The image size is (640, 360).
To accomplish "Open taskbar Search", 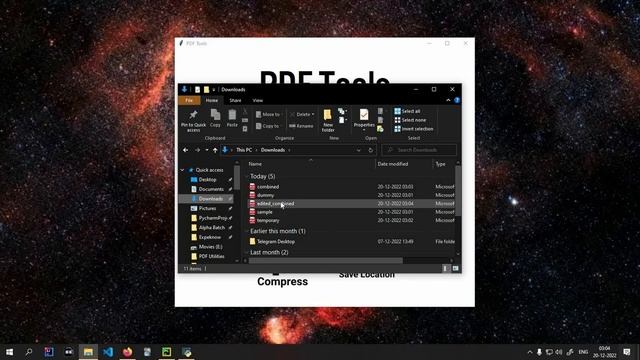I will coord(29,352).
